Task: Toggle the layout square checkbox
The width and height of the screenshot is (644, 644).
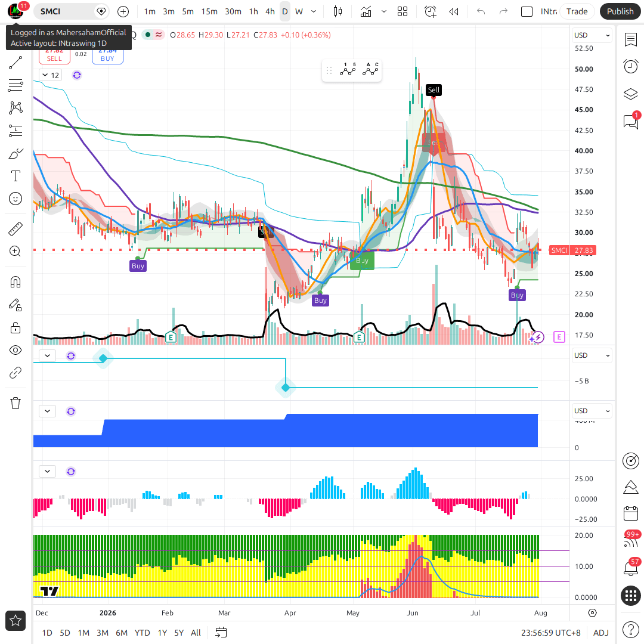Action: tap(527, 11)
